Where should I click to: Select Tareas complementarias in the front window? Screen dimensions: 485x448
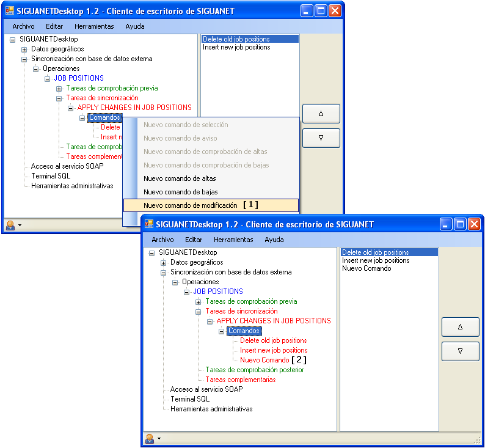(x=241, y=380)
